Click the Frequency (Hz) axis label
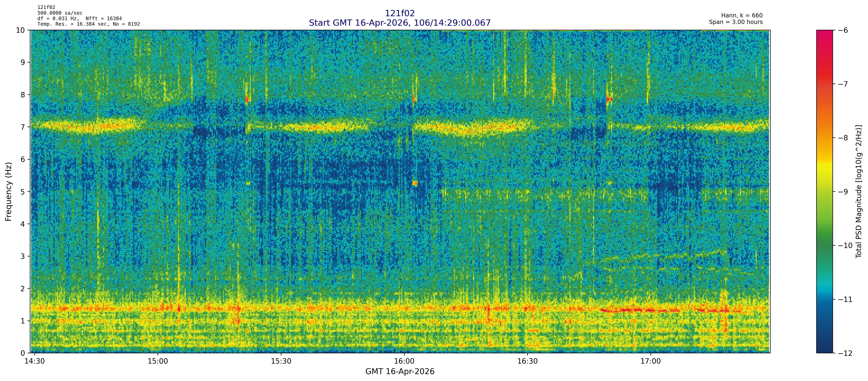 coord(8,192)
